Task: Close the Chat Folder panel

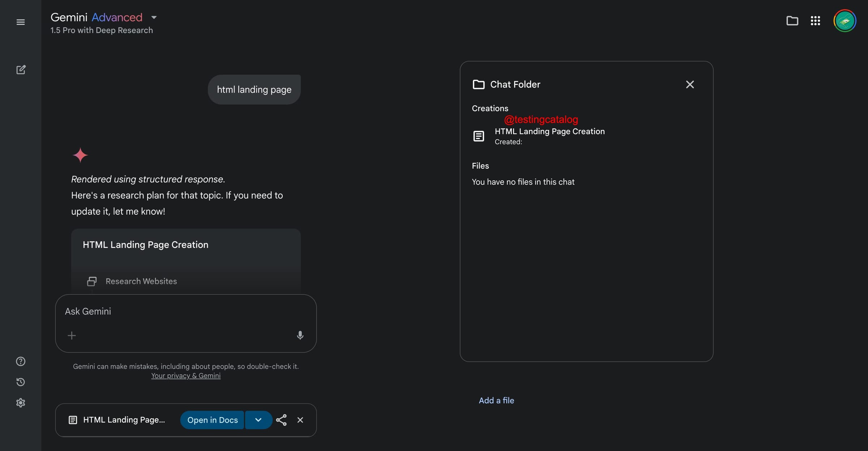Action: click(690, 84)
